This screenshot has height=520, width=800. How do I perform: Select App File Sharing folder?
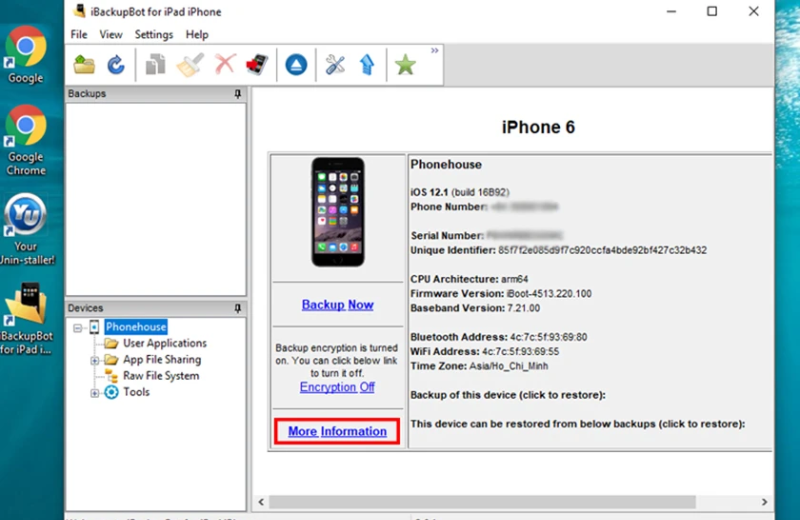pos(162,360)
